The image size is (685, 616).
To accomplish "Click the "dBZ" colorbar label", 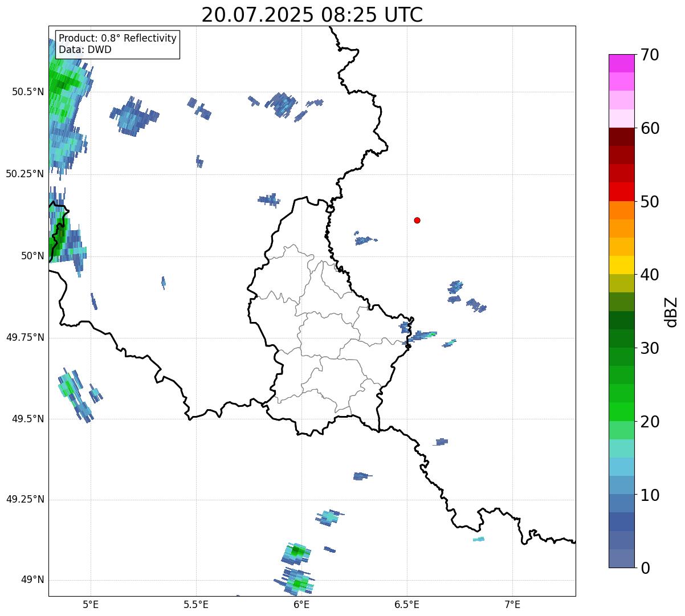I will point(671,312).
